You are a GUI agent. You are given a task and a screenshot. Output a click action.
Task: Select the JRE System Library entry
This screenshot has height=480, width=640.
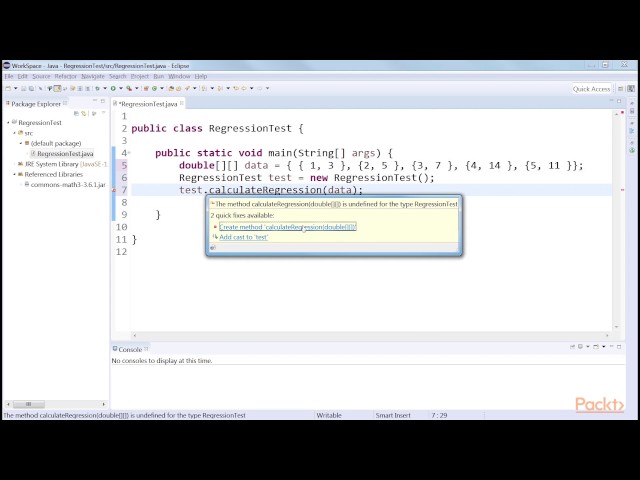tap(62, 164)
